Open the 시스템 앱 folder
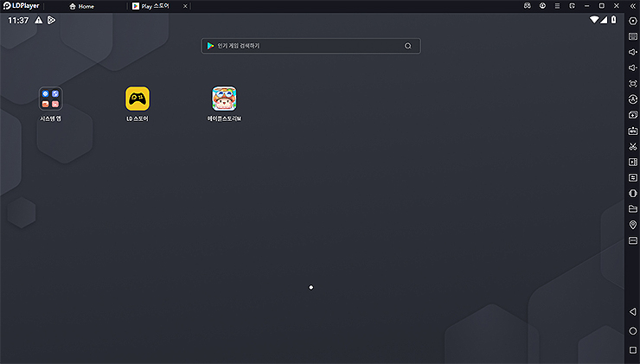640x364 pixels. click(51, 104)
